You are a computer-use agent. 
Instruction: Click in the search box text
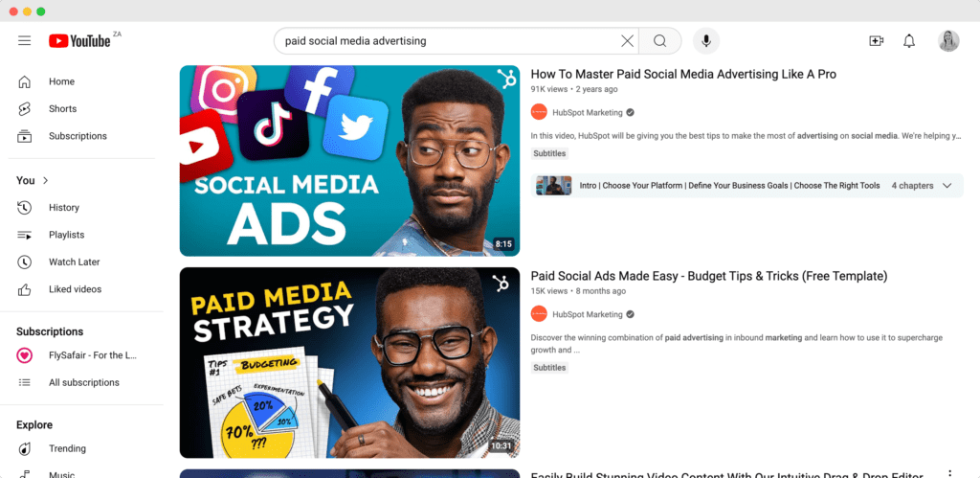(x=356, y=41)
